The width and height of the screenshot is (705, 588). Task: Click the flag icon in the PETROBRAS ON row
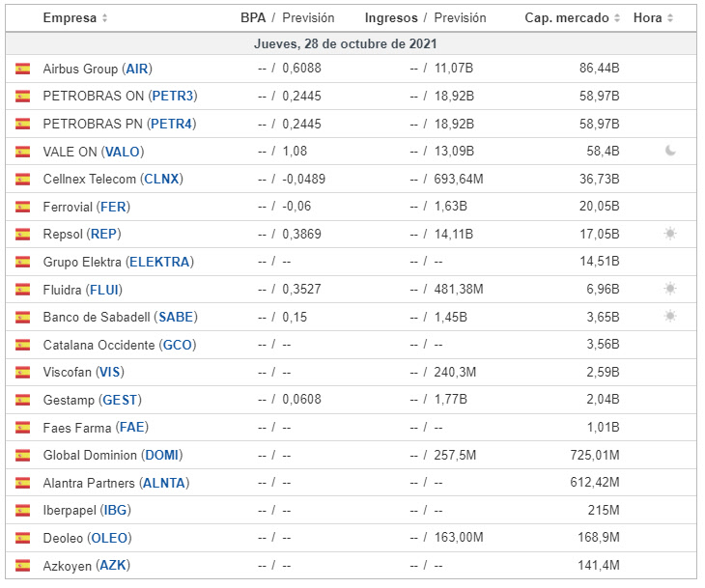22,97
